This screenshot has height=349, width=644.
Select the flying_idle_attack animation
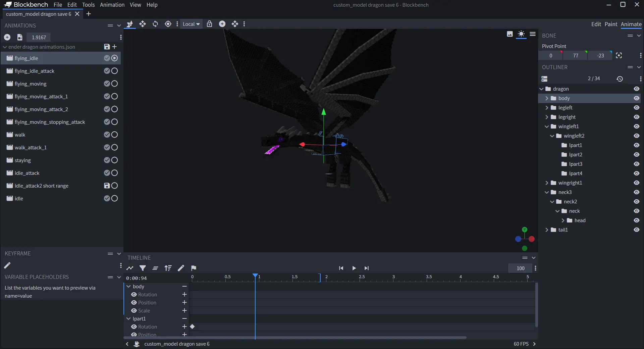pyautogui.click(x=61, y=71)
